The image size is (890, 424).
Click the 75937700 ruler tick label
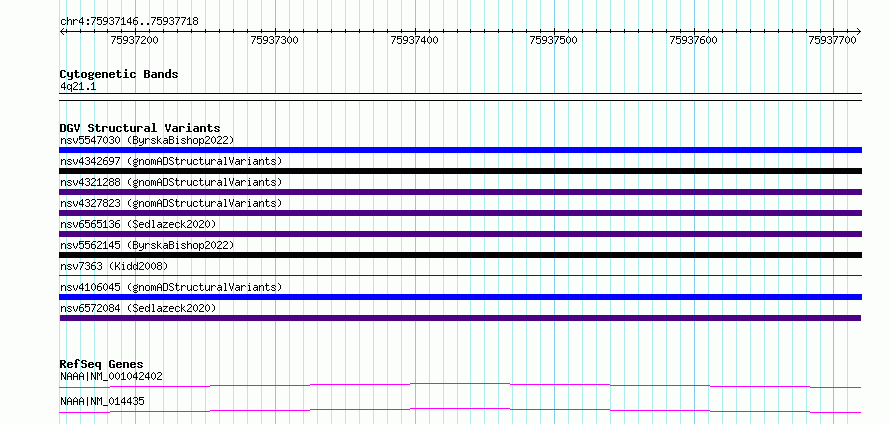(x=833, y=40)
